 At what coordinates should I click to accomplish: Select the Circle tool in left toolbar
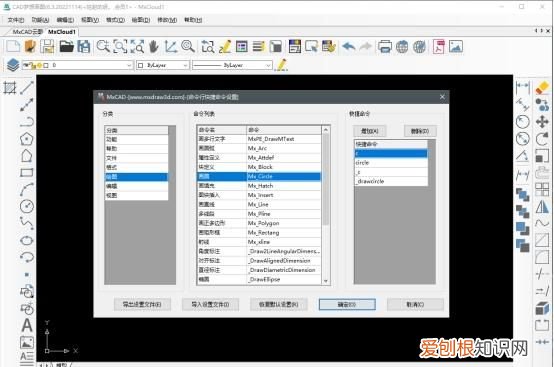tap(27, 206)
